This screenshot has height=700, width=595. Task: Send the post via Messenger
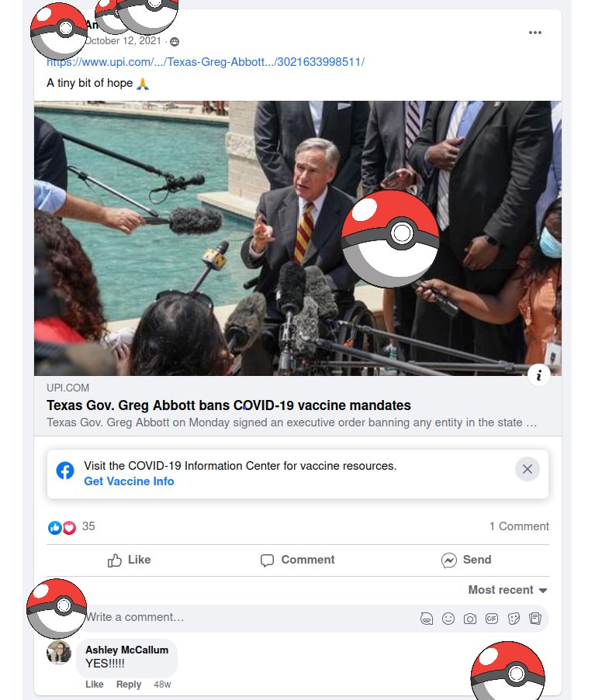click(x=466, y=560)
